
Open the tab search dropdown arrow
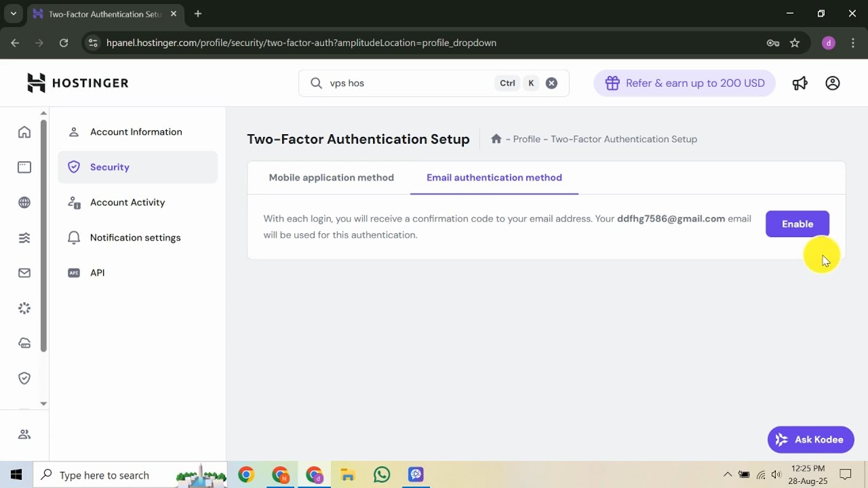coord(13,14)
